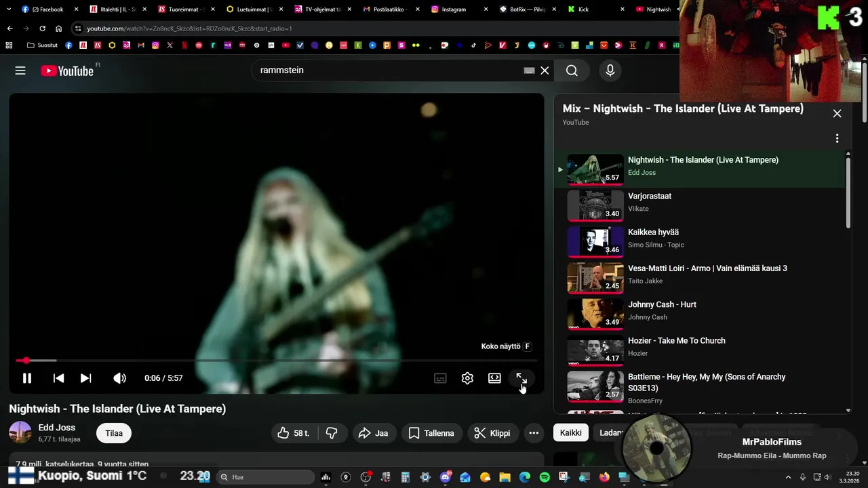This screenshot has height=488, width=868.
Task: Subscribe with the Tilaa button
Action: [x=114, y=433]
